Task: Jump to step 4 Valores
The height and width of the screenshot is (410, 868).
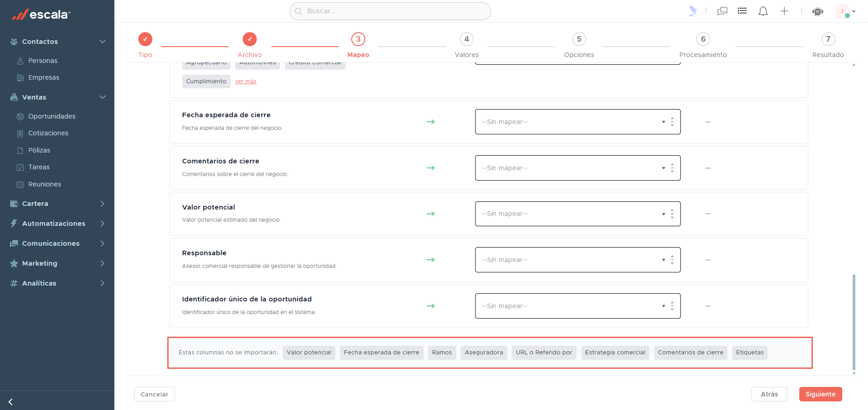Action: pyautogui.click(x=467, y=45)
